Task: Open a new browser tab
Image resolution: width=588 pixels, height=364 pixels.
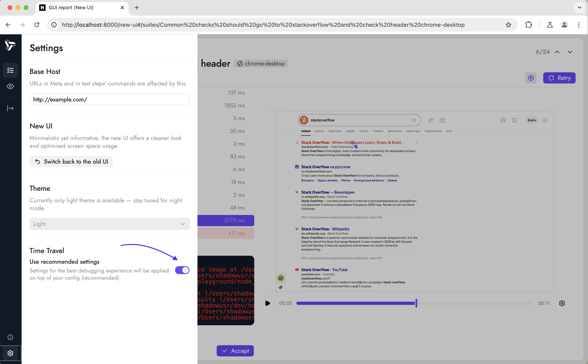Action: (137, 7)
